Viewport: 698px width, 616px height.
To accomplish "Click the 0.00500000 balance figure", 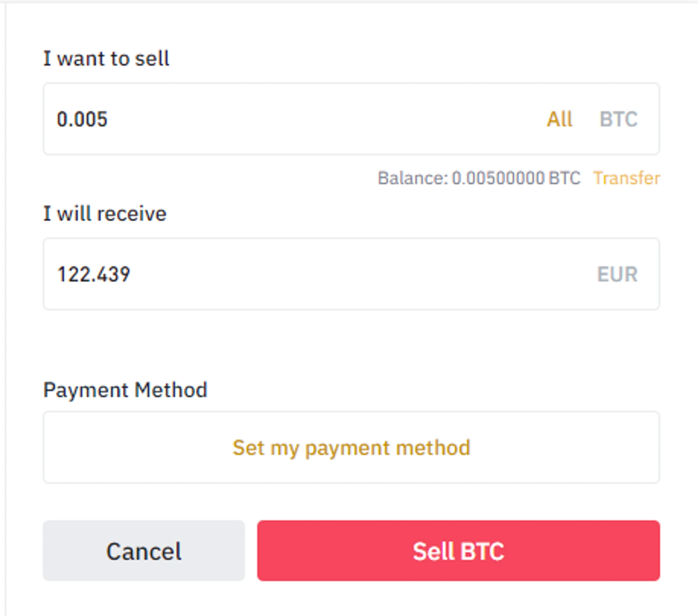I will (498, 178).
